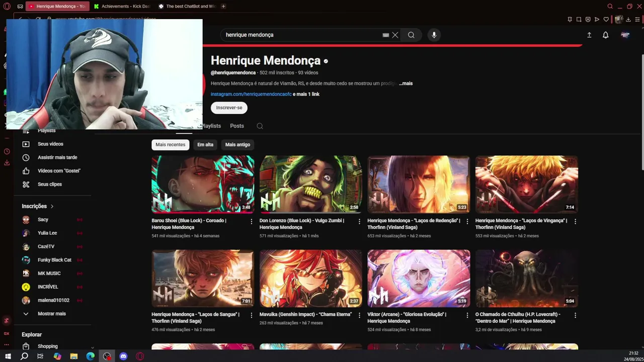Expand Inscrições section chevron
644x362 pixels.
(x=52, y=206)
